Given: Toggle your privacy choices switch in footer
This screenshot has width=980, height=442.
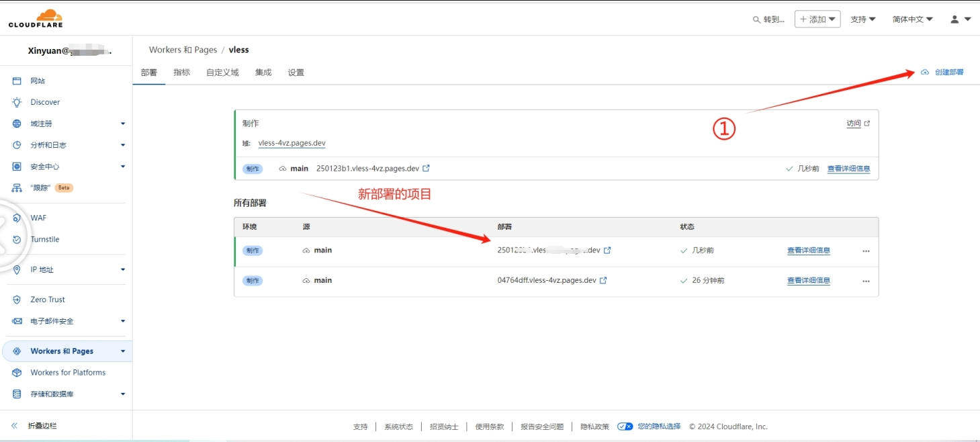Looking at the screenshot, I should 625,427.
